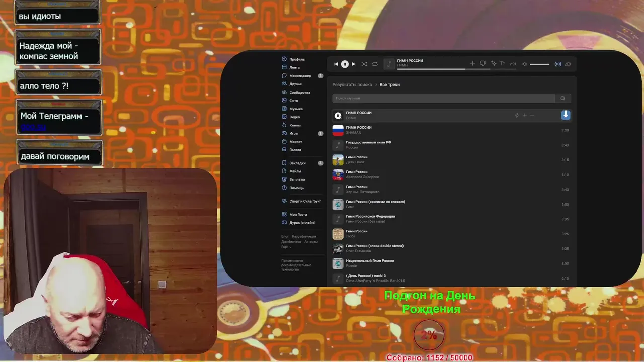Viewport: 644px width, 362px height.
Task: Click the Помощь question icon in sidebar
Action: click(x=284, y=188)
